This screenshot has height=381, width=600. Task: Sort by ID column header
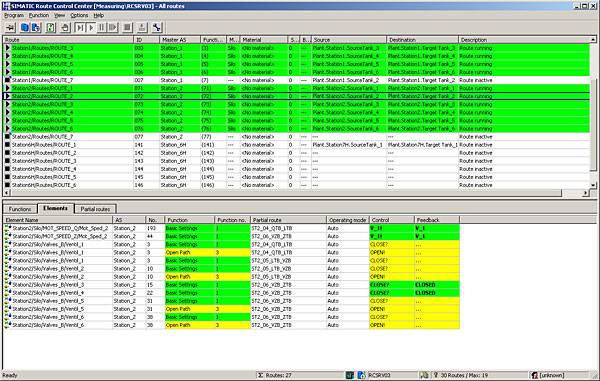coord(146,40)
